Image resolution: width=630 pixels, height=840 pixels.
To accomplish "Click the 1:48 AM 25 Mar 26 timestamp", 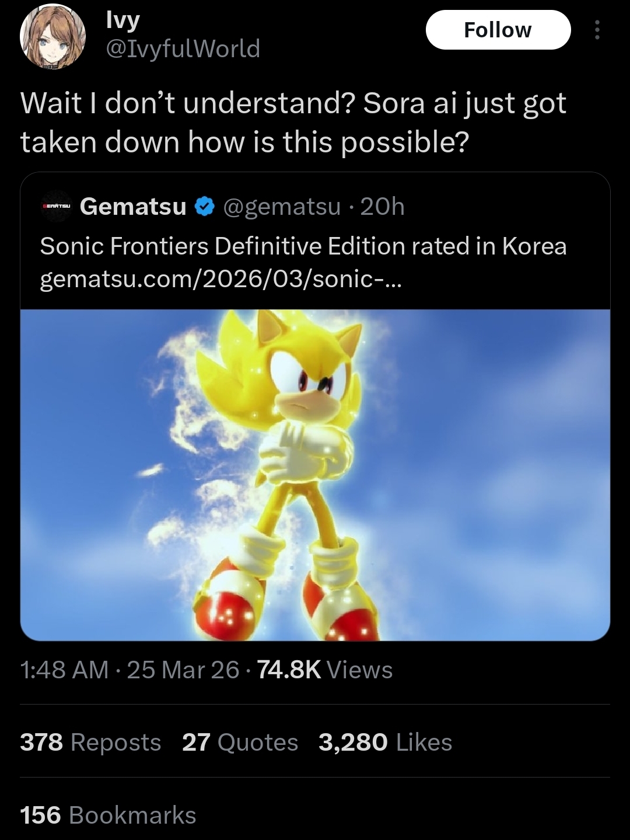I will pos(129,670).
